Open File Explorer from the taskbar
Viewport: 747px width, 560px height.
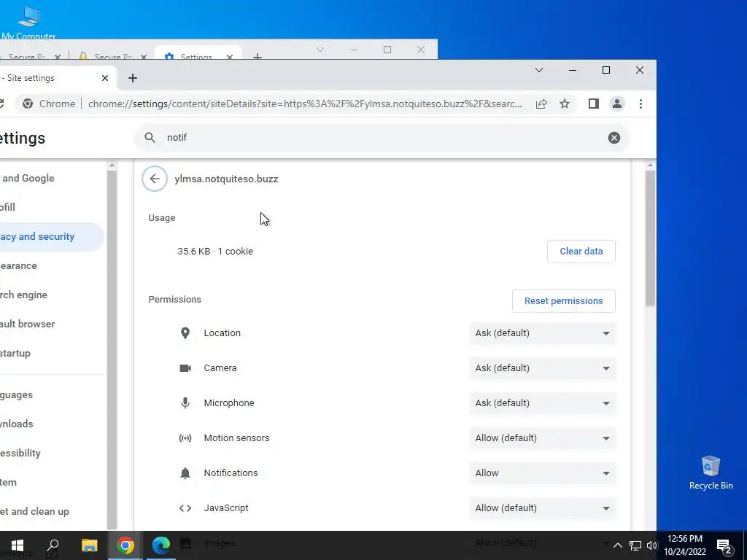pos(89,545)
